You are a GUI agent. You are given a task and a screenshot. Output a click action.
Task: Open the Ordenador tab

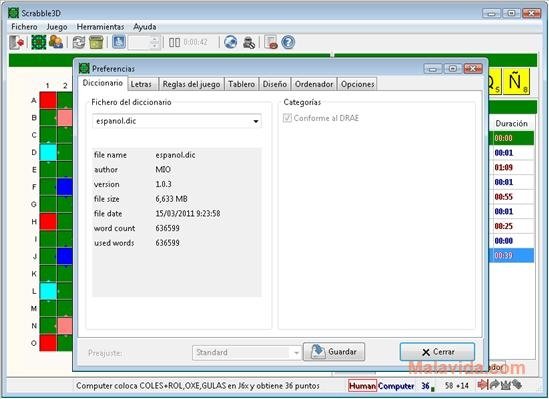tap(314, 84)
